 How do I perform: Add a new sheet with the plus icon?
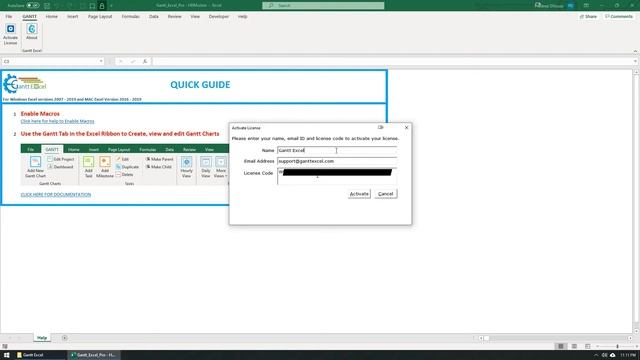tap(64, 338)
